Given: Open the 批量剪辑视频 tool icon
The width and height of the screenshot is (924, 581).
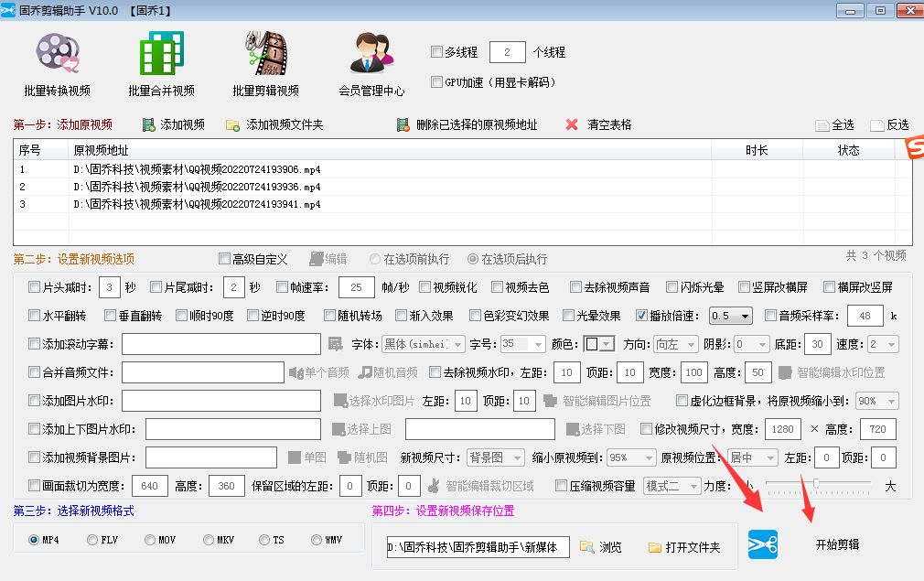Looking at the screenshot, I should click(265, 55).
